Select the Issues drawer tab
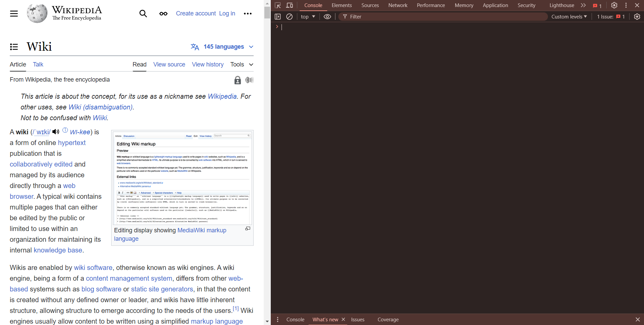This screenshot has width=644, height=325. click(x=357, y=320)
